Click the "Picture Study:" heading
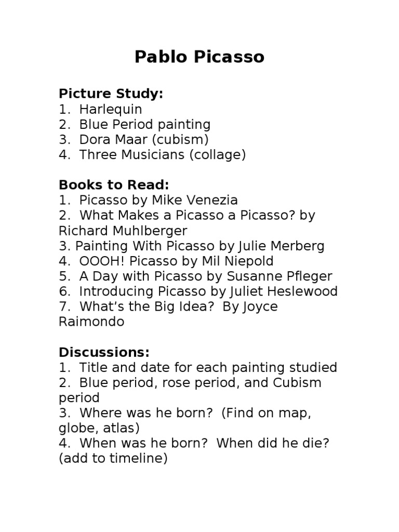The image size is (399, 532). [111, 94]
